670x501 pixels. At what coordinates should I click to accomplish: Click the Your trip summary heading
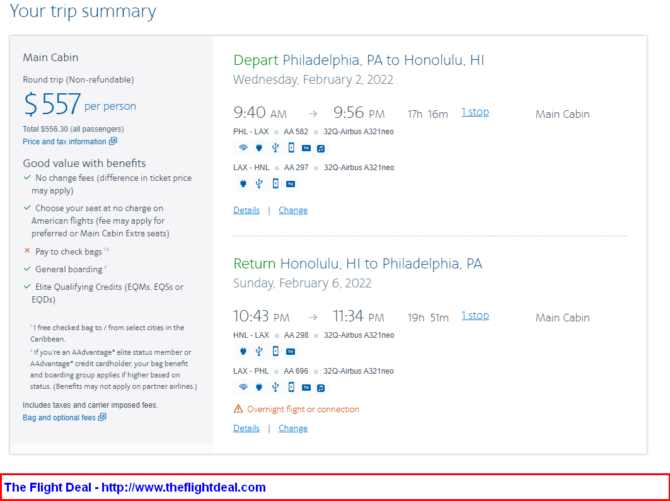pos(83,11)
